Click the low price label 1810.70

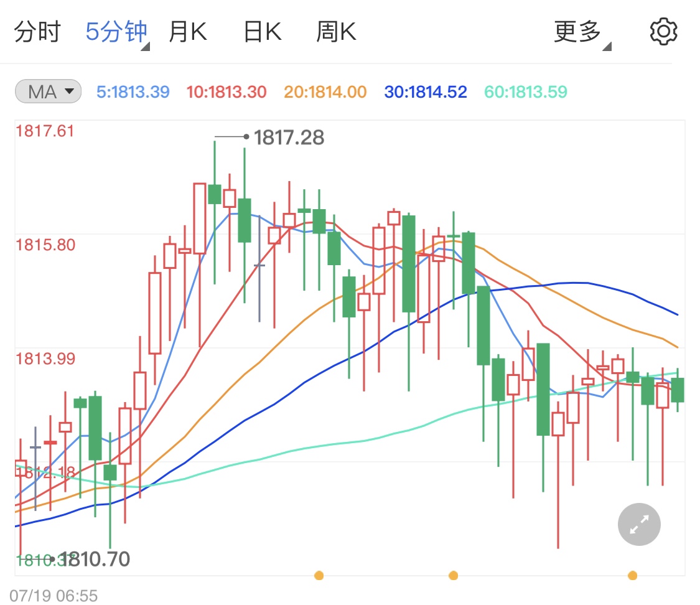coord(95,559)
